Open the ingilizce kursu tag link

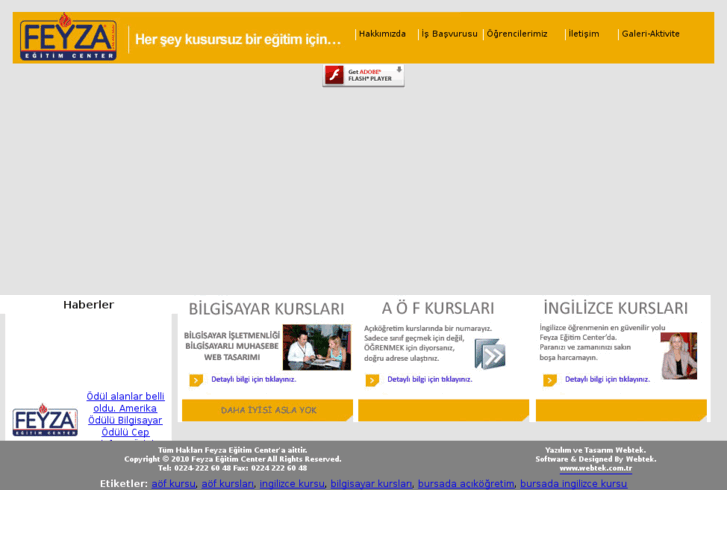(292, 484)
